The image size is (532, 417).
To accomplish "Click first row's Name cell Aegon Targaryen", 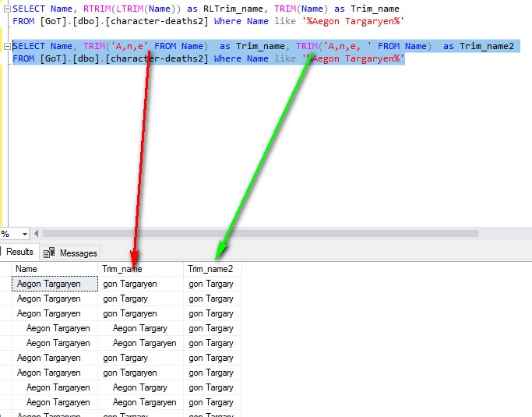I will (49, 284).
